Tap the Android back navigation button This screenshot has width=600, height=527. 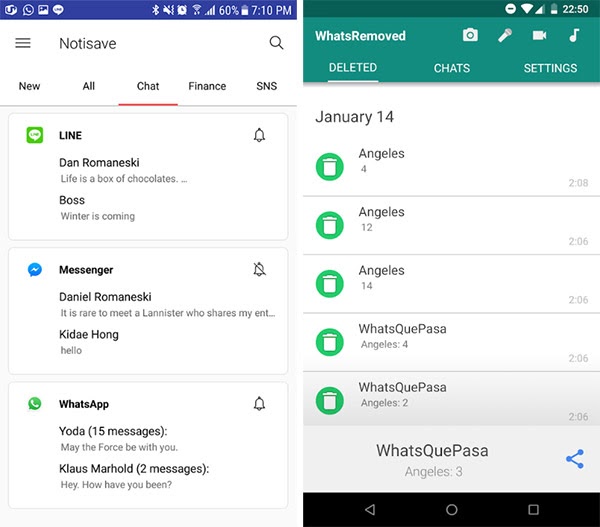tap(370, 509)
